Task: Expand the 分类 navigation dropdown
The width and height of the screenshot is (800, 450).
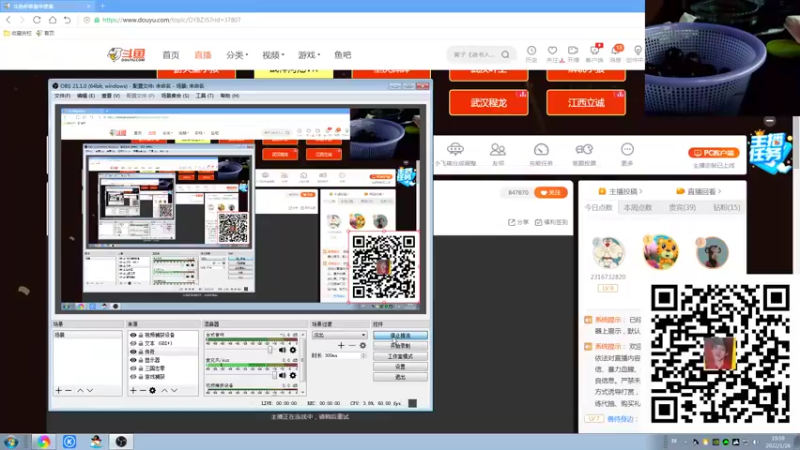Action: [x=237, y=55]
